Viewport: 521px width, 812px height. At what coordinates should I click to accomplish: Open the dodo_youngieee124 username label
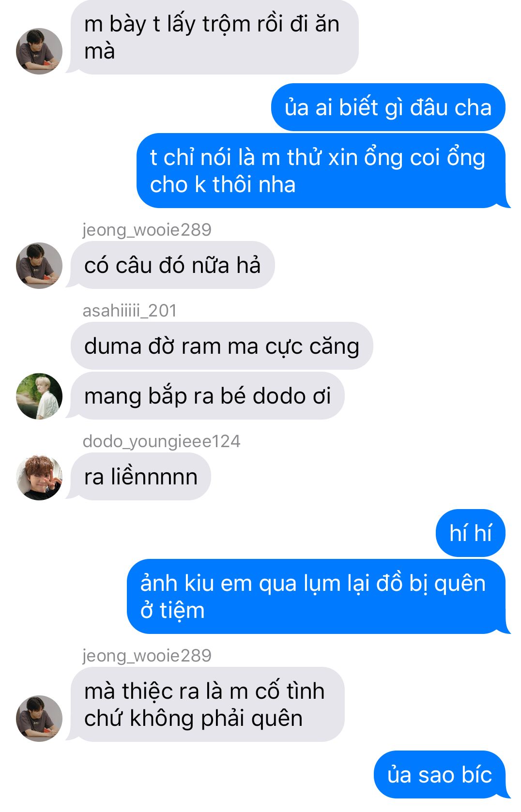[x=162, y=441]
